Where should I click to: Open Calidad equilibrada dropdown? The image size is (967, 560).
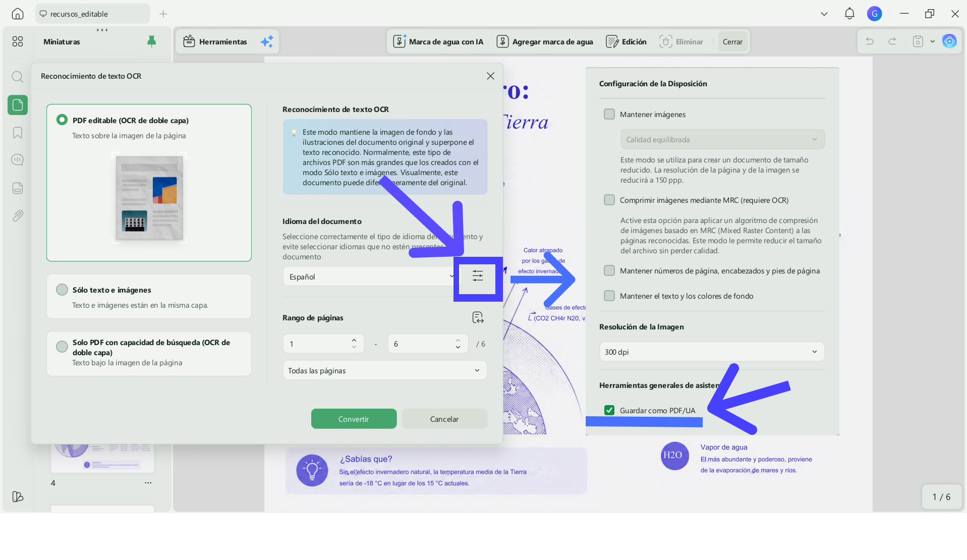coord(722,139)
